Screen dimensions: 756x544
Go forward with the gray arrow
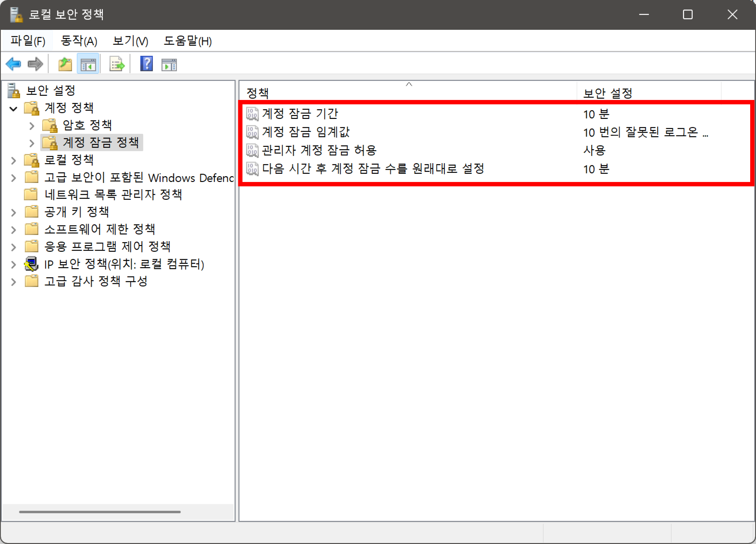35,64
